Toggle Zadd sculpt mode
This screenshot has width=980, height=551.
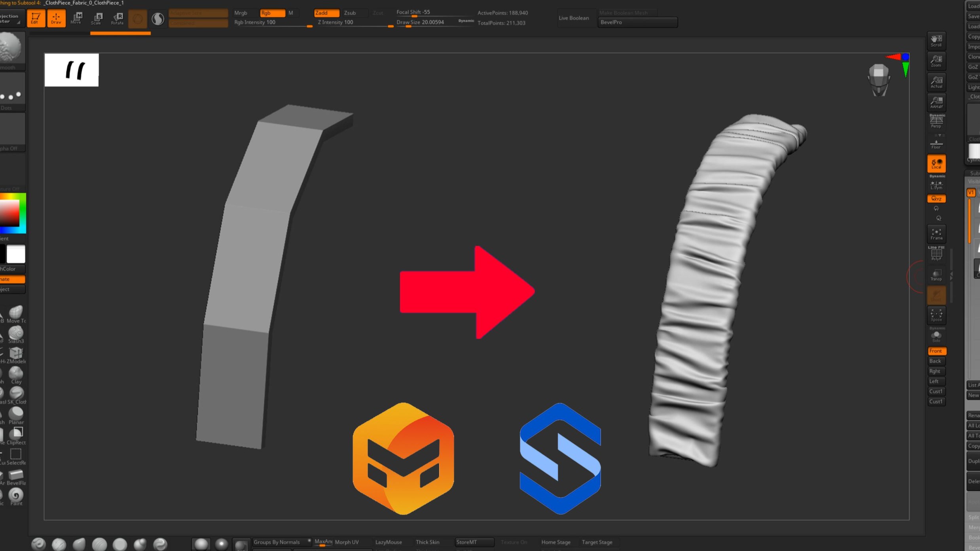click(326, 13)
